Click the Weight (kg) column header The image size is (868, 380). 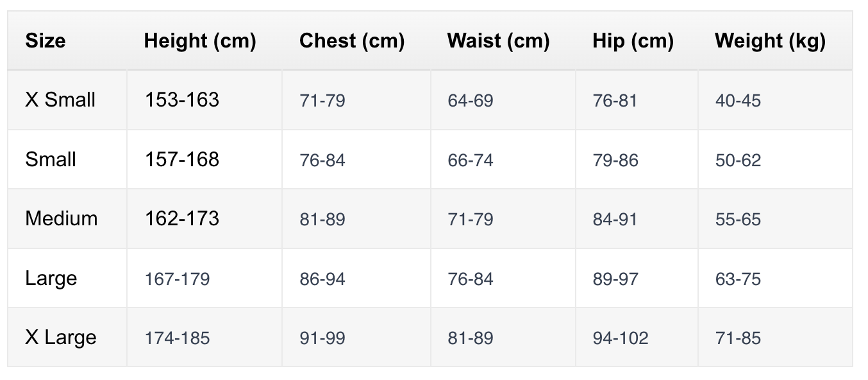click(770, 41)
